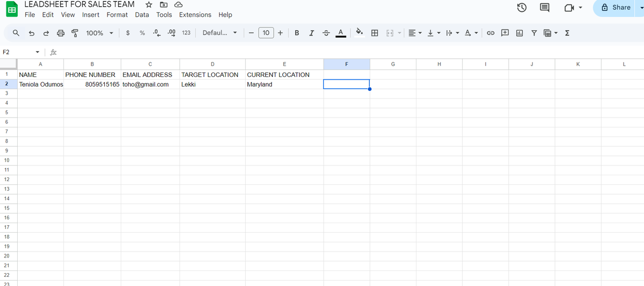Open the comments history icon
The height and width of the screenshot is (286, 644).
[x=544, y=8]
